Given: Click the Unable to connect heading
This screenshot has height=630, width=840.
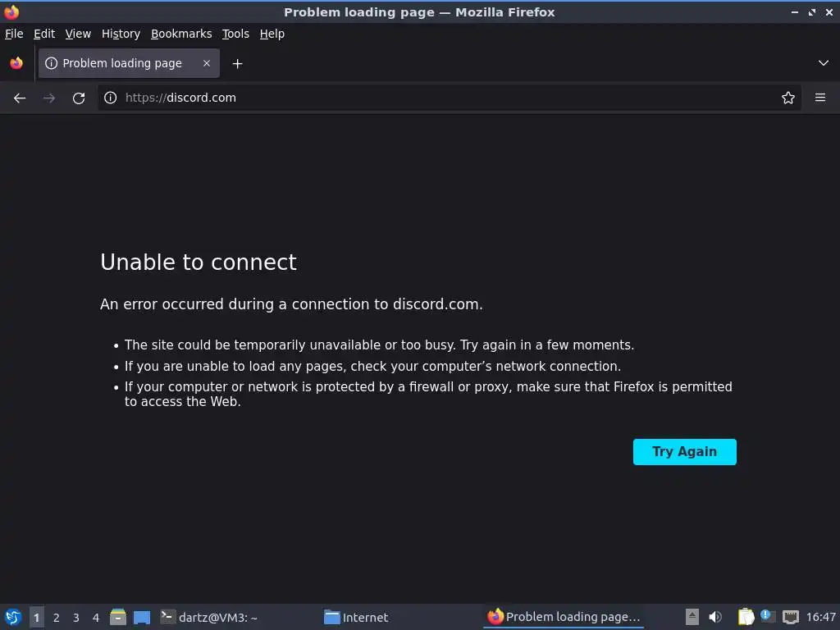Looking at the screenshot, I should (x=199, y=262).
